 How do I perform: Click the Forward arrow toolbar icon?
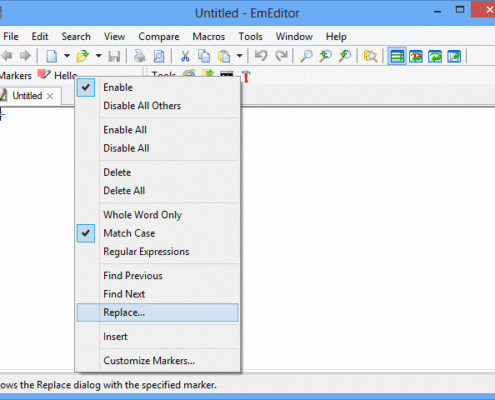[25, 56]
